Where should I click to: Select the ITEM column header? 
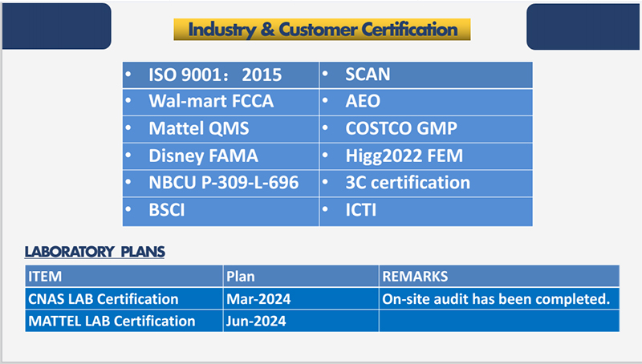point(124,276)
